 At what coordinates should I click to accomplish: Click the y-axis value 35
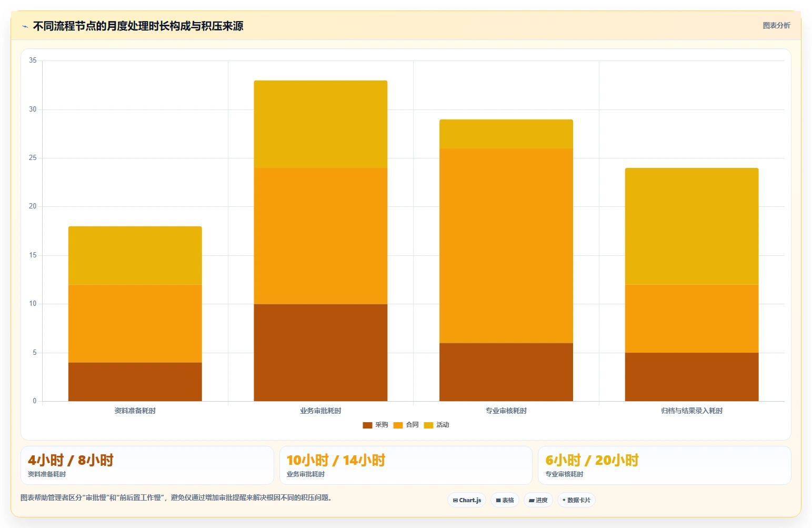[x=33, y=61]
